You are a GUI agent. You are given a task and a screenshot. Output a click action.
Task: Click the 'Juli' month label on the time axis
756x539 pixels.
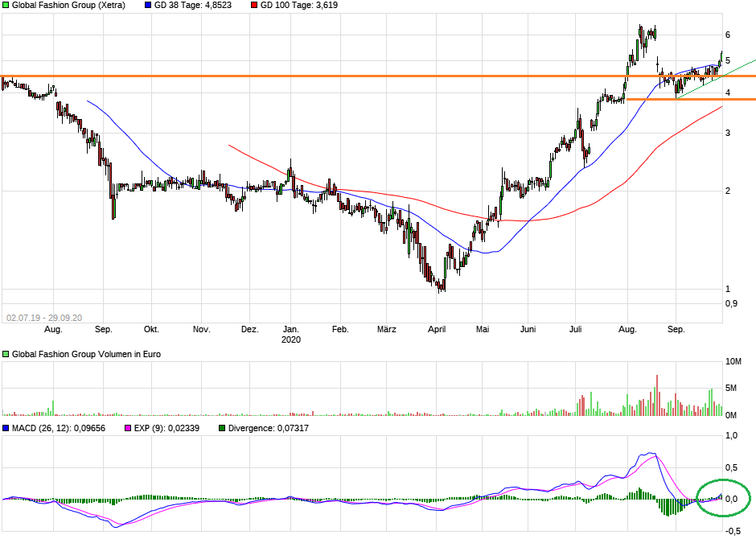coord(575,329)
